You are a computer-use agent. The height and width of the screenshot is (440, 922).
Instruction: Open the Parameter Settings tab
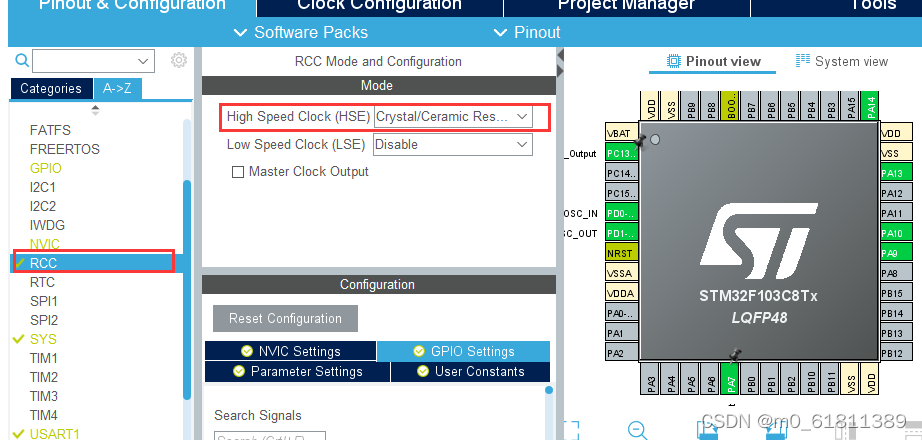[x=297, y=372]
